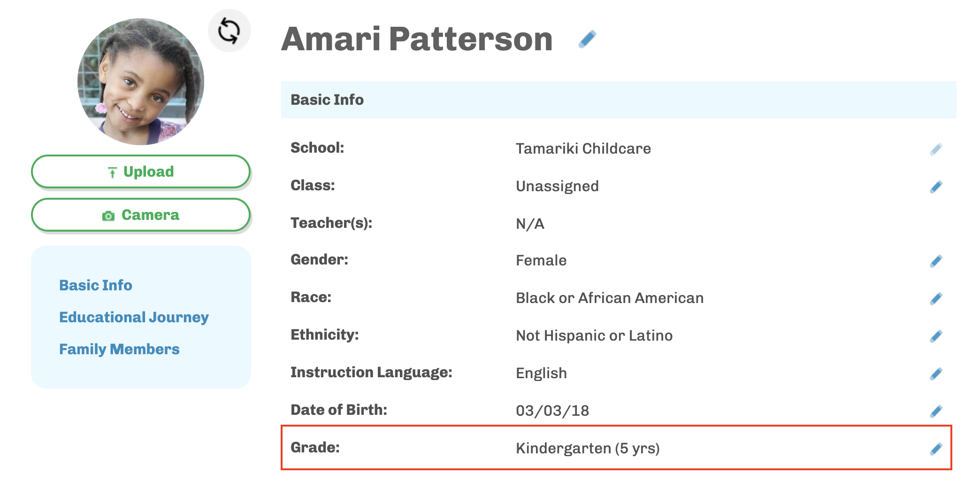Edit the Ethnicity field pencil icon
The image size is (980, 482).
[x=936, y=336]
